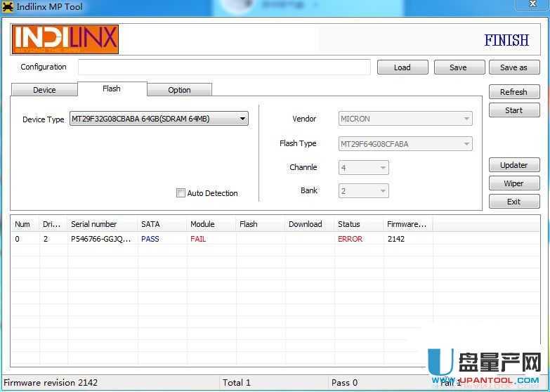Click the Save as button

[x=513, y=67]
